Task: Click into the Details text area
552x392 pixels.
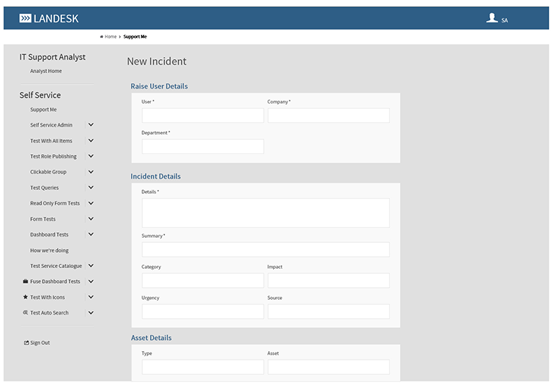Action: coord(265,213)
